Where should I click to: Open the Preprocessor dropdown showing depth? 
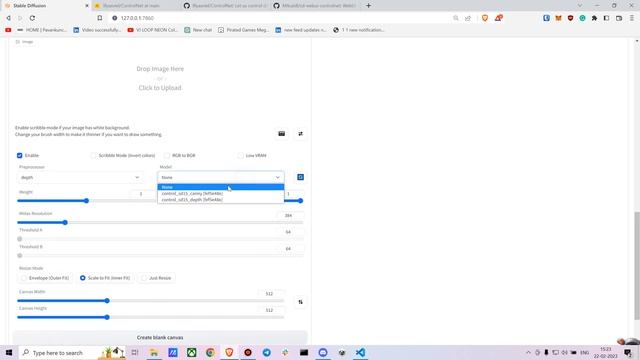[80, 178]
